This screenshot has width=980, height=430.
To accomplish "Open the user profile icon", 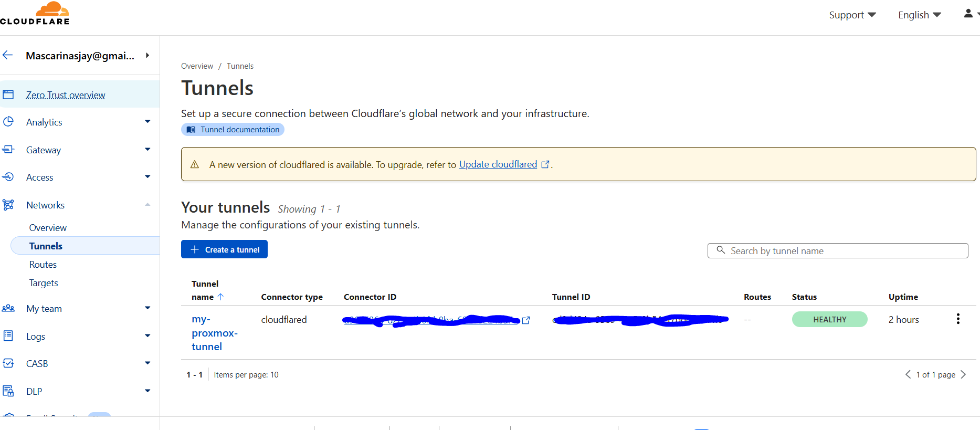I will click(968, 14).
